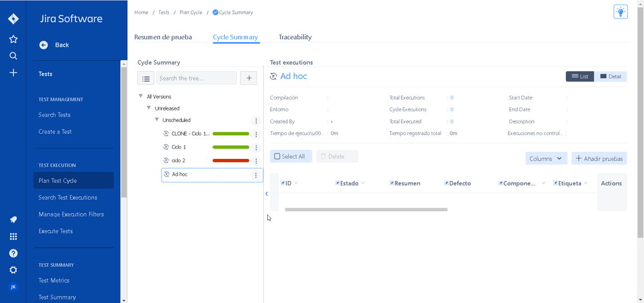Go to Plan Cycle breadcrumb link
The height and width of the screenshot is (303, 644).
click(191, 12)
